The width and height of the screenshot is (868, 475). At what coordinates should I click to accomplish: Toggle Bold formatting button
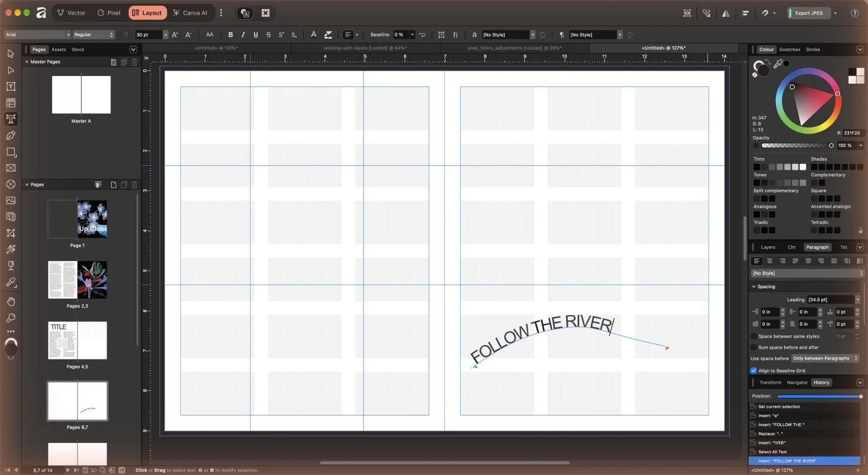click(x=231, y=35)
